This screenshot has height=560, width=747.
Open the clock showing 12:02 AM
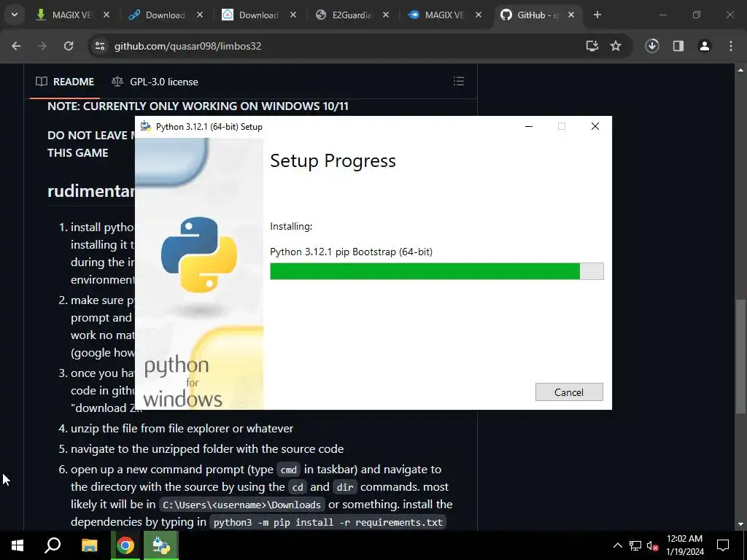click(684, 545)
